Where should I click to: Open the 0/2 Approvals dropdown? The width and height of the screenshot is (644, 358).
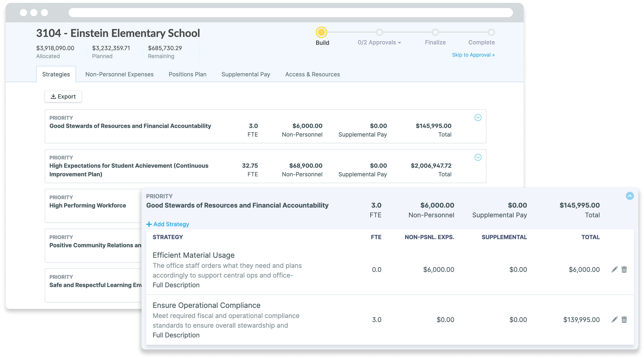pos(379,42)
